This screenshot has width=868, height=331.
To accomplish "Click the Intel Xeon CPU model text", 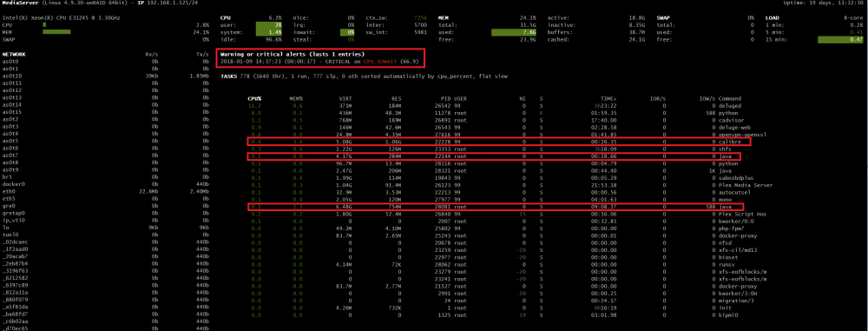I will click(62, 17).
